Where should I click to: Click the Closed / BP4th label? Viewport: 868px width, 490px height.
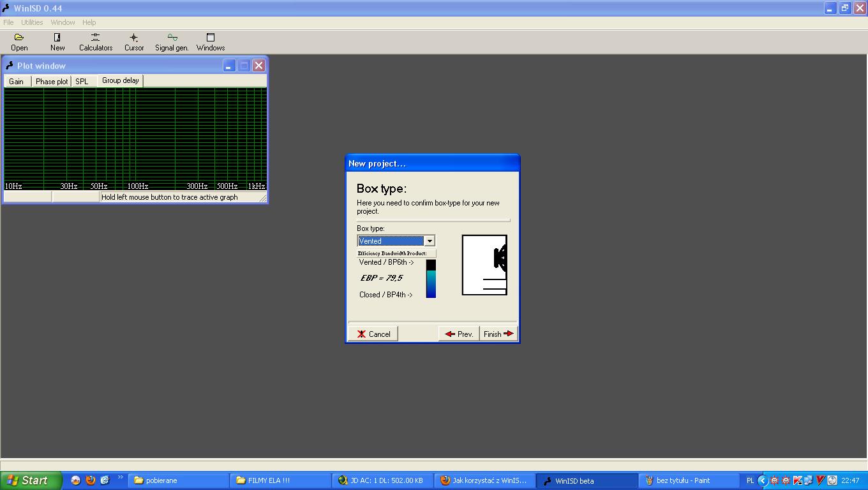coord(385,295)
